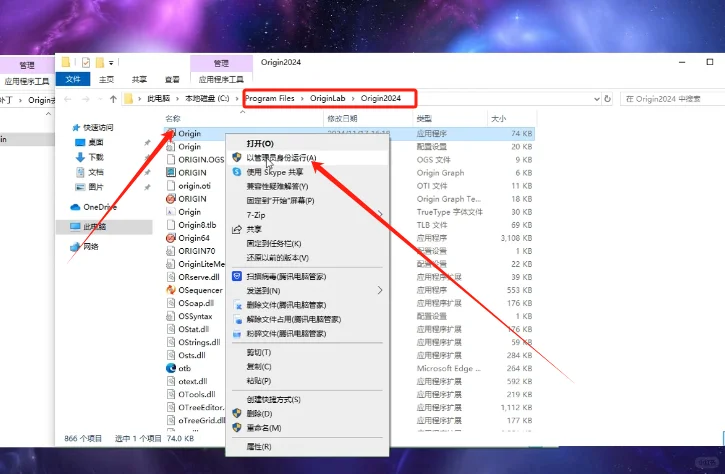The height and width of the screenshot is (474, 725).
Task: Expand chevron between OriginLab and Origin2024
Action: pos(353,98)
